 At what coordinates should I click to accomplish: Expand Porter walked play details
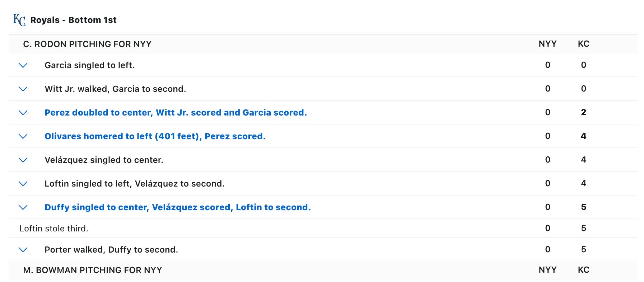coord(23,250)
